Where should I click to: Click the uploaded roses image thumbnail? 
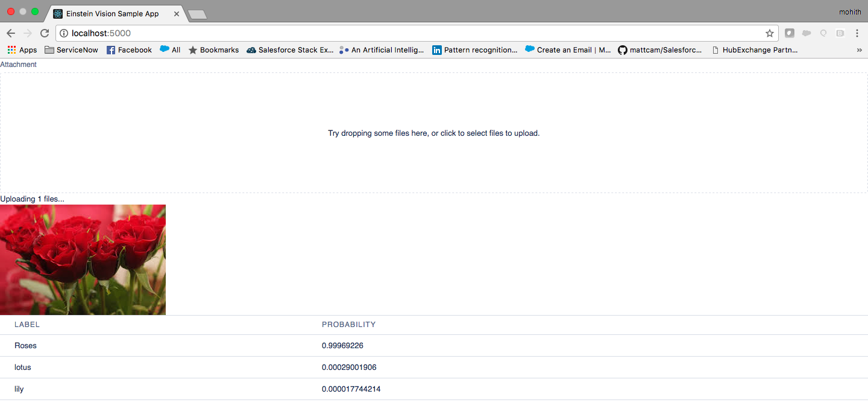tap(83, 259)
